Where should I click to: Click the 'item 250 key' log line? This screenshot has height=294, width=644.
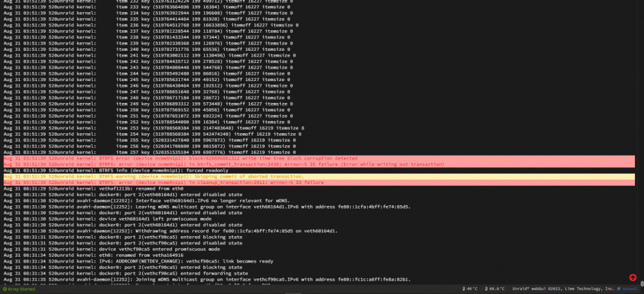point(148,110)
